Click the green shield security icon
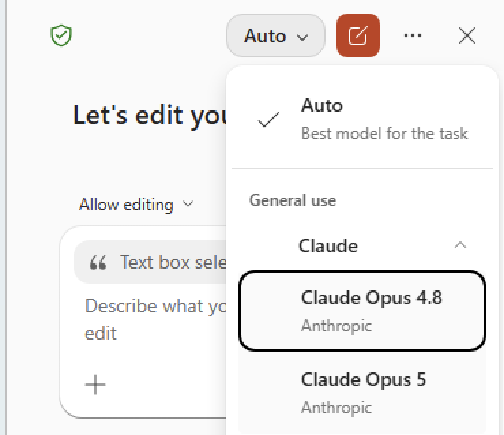The height and width of the screenshot is (435, 504). 61,35
